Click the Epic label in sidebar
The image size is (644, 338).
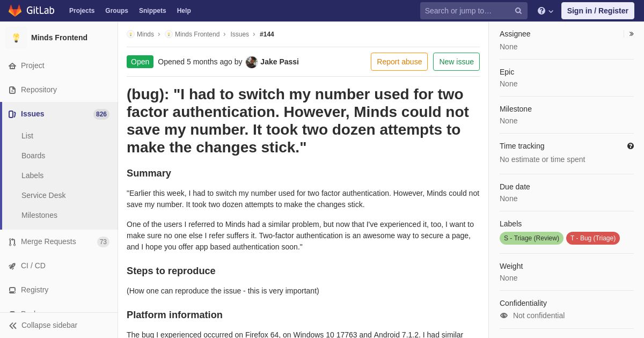point(507,72)
